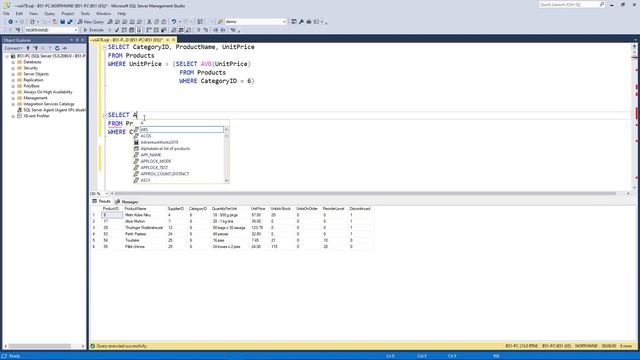The image size is (640, 360).
Task: Click the SQL Server Agent icon
Action: coord(19,110)
